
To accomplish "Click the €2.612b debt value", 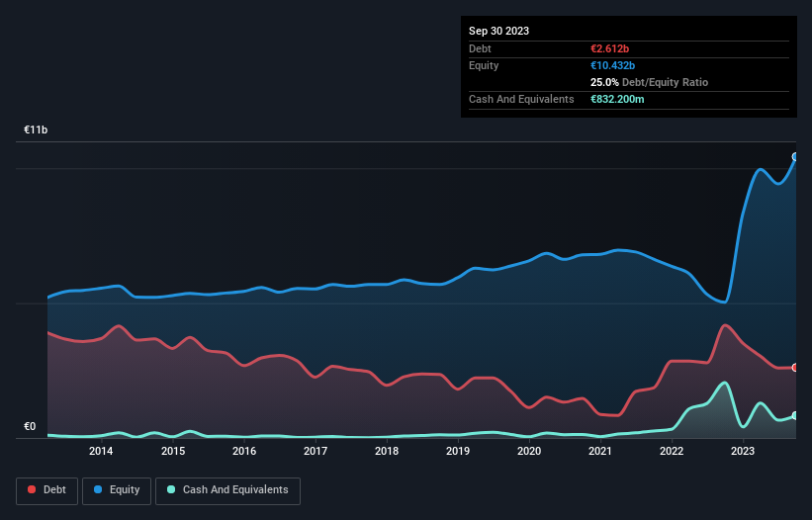I will click(x=609, y=48).
